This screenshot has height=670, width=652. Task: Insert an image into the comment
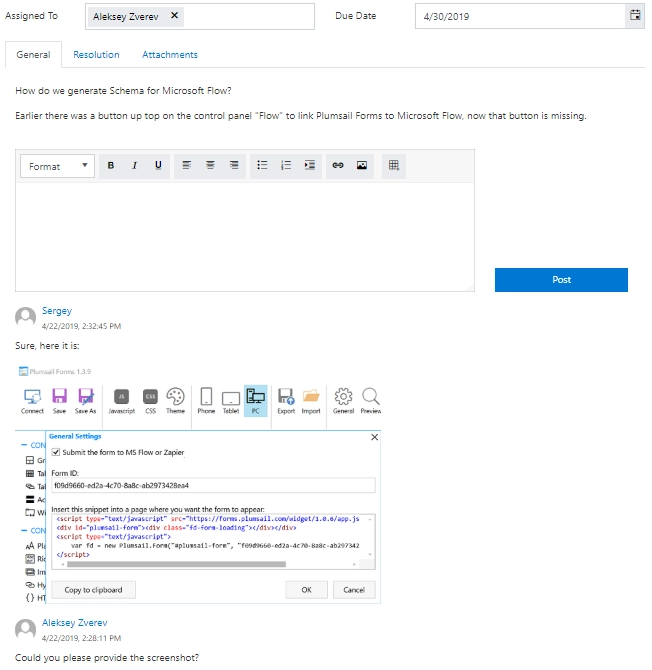(x=362, y=166)
